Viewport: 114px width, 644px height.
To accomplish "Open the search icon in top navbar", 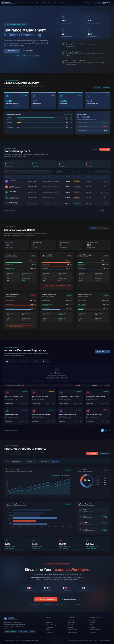I will pos(86,3).
